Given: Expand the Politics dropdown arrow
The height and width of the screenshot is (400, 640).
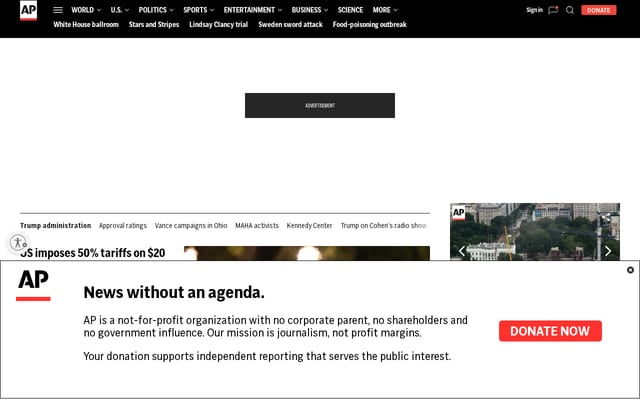Looking at the screenshot, I should tap(171, 10).
